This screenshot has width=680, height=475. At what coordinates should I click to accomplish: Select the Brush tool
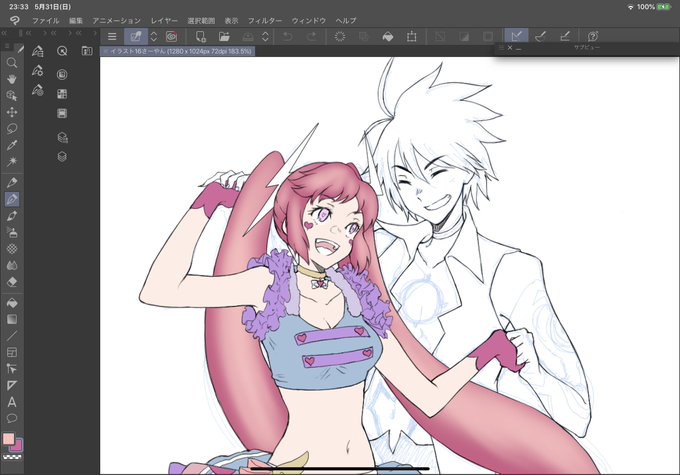[x=12, y=216]
